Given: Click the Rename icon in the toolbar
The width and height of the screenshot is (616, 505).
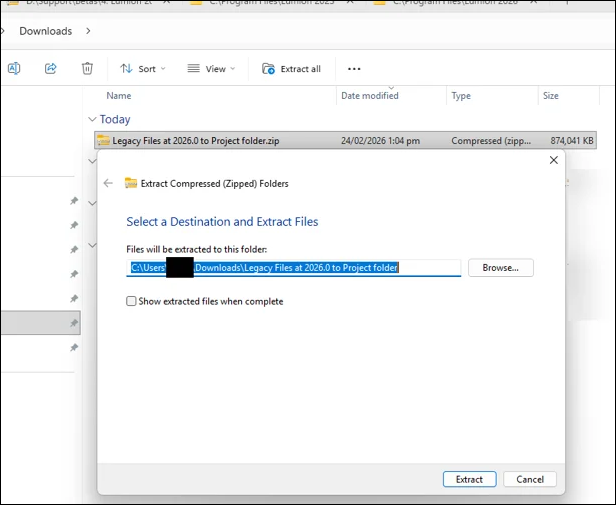Looking at the screenshot, I should (14, 68).
